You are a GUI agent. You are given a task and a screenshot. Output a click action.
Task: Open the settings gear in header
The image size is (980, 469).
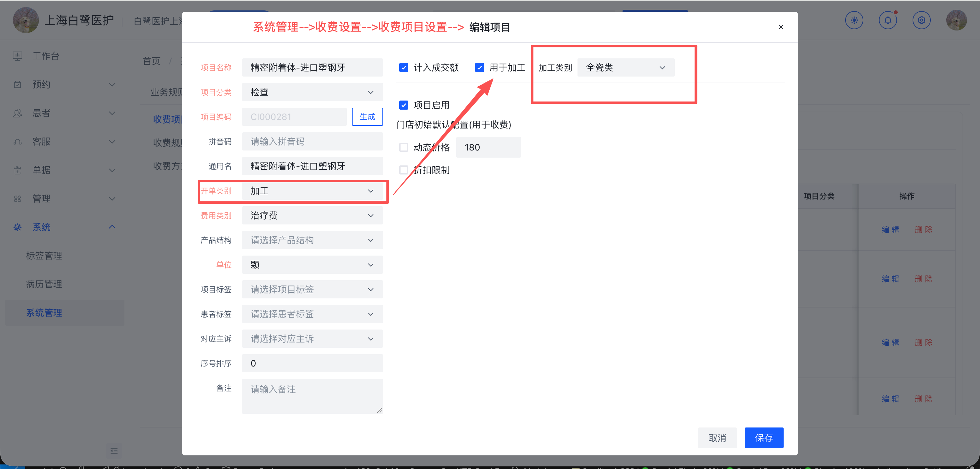[921, 20]
